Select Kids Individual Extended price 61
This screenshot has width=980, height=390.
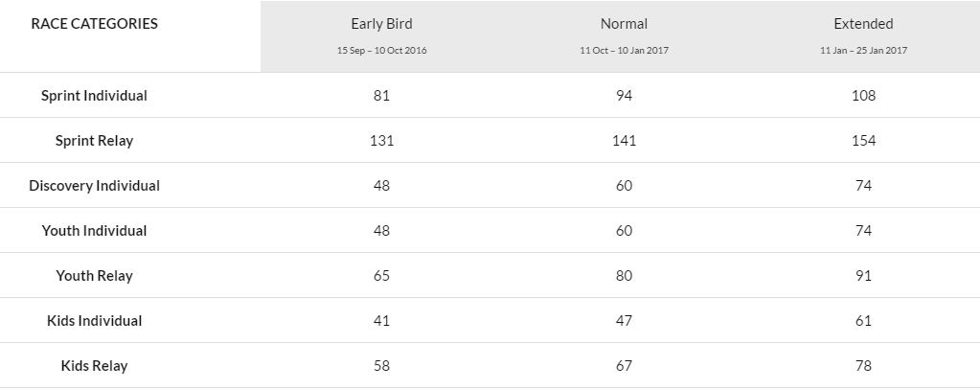pyautogui.click(x=863, y=321)
